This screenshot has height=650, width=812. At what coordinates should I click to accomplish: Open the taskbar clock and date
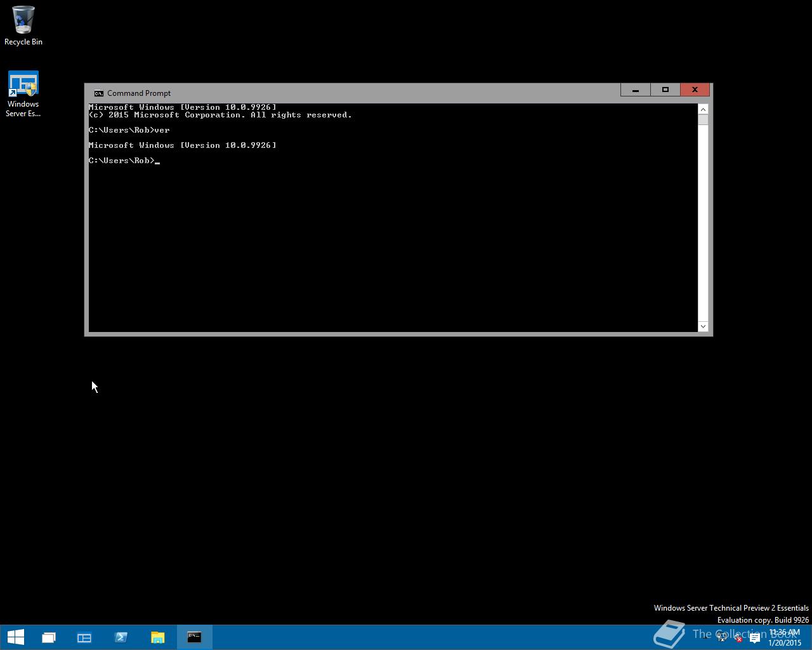[785, 637]
